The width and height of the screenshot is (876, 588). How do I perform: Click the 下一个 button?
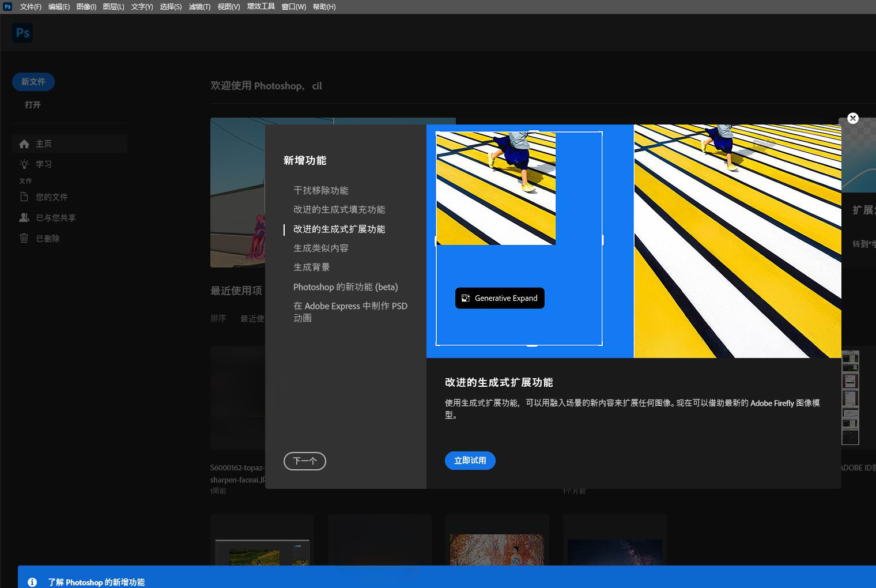[305, 461]
